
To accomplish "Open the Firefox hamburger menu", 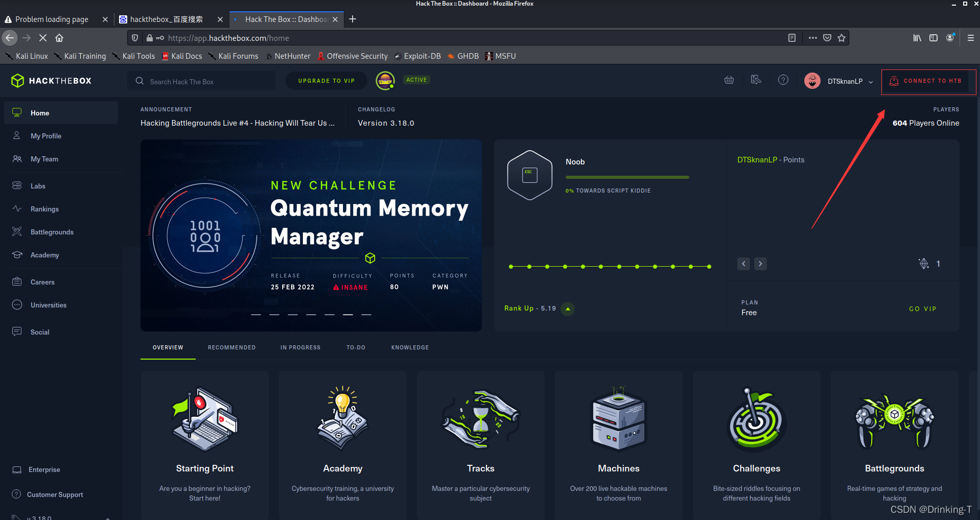I will (971, 38).
